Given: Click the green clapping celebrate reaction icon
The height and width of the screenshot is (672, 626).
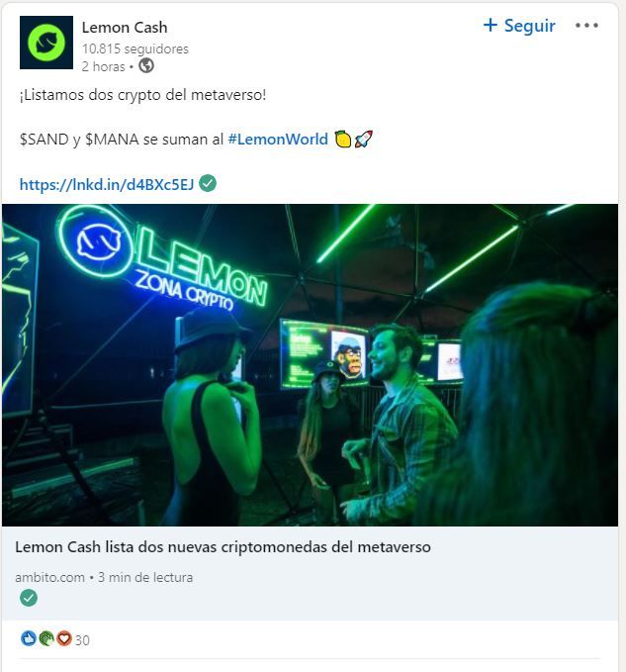Looking at the screenshot, I should click(x=46, y=639).
